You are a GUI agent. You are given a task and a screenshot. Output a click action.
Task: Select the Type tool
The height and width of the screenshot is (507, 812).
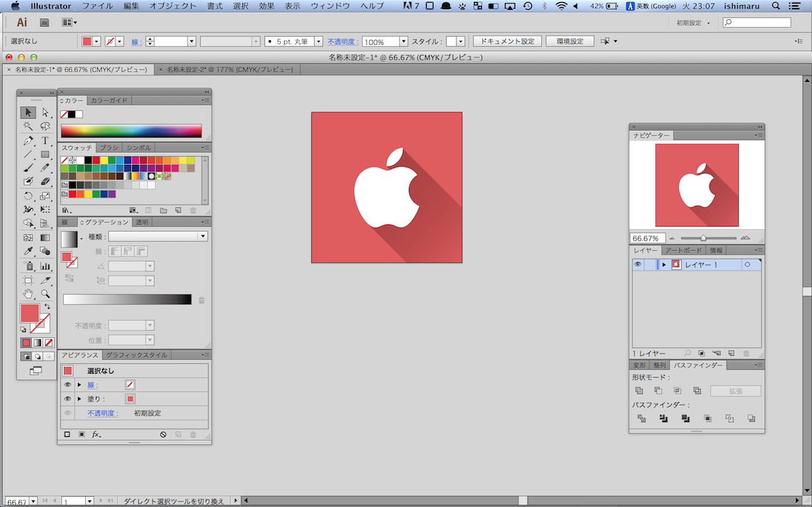45,141
